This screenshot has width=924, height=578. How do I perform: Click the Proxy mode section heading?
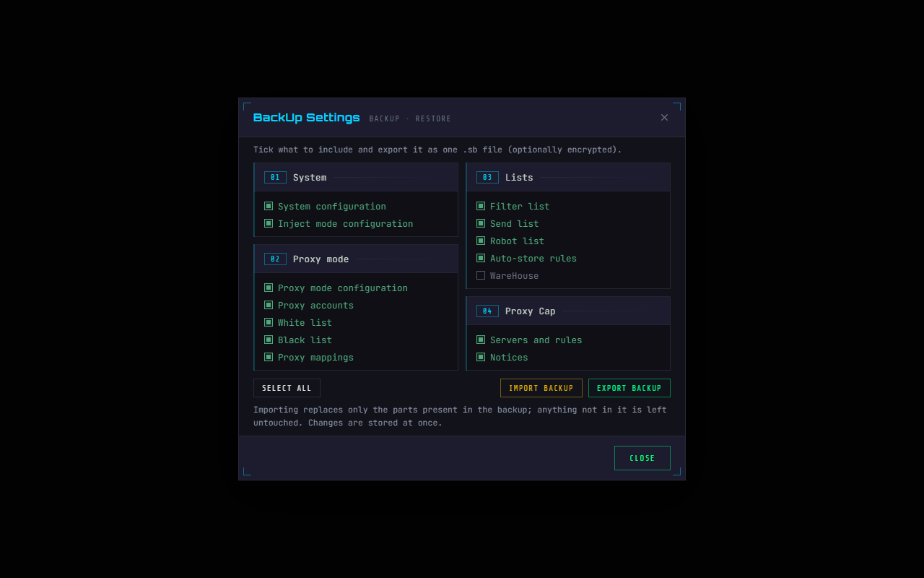pos(321,259)
